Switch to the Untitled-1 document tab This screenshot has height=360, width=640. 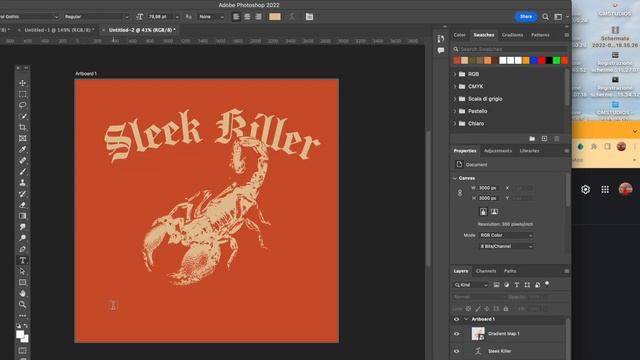59,30
